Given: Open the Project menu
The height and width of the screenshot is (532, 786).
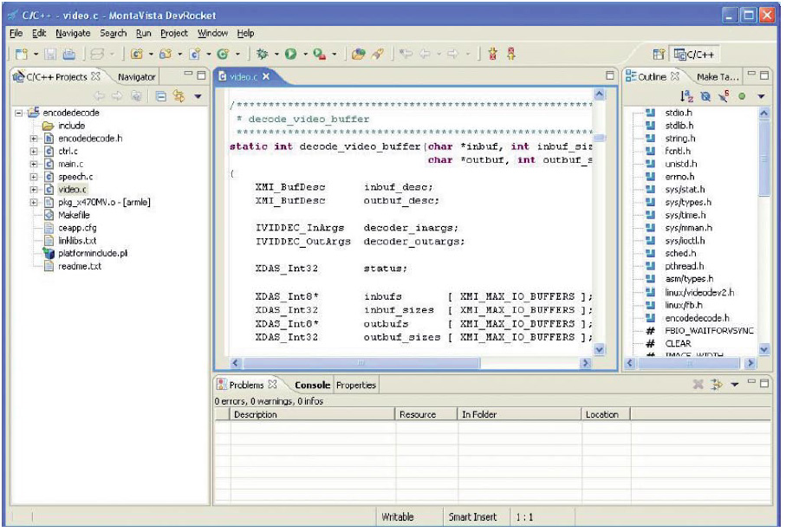Looking at the screenshot, I should 174,33.
